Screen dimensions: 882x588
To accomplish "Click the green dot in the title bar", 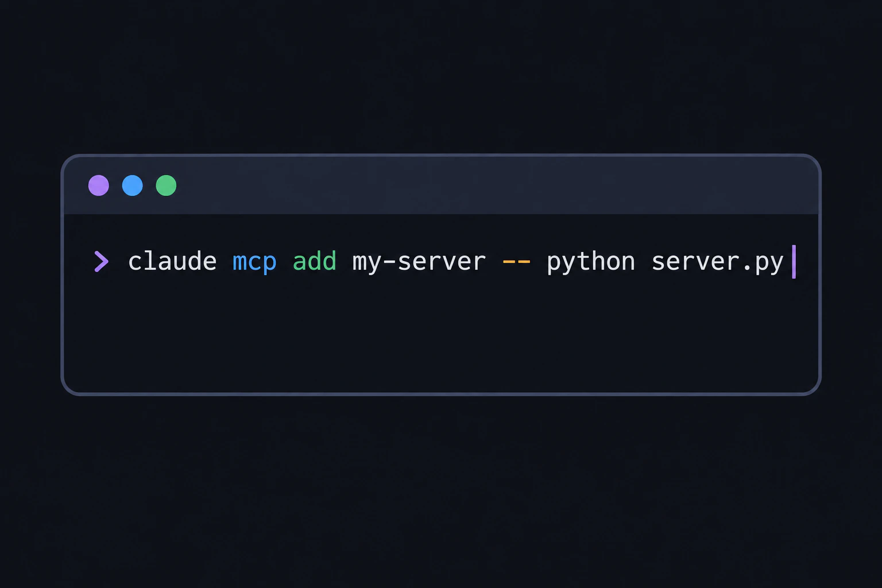I will (x=166, y=185).
